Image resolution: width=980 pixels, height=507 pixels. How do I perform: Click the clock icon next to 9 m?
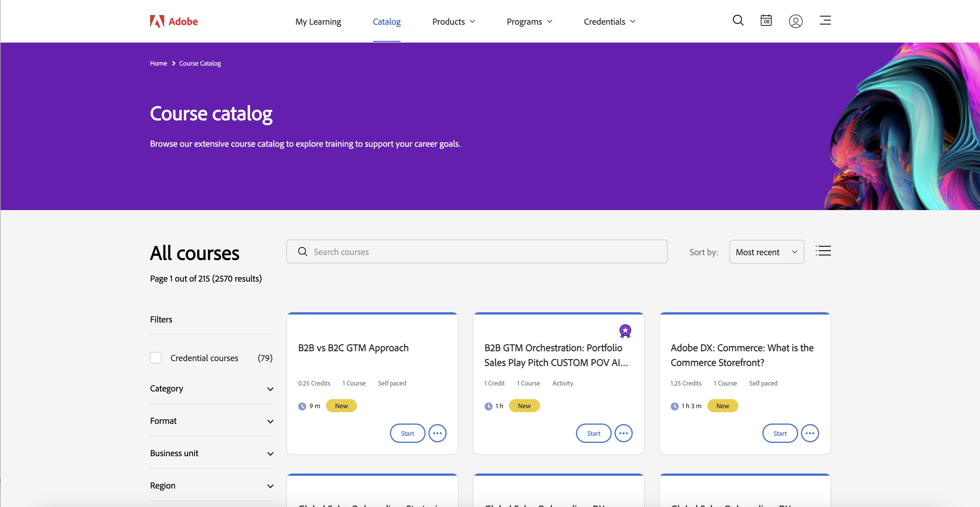coord(302,406)
